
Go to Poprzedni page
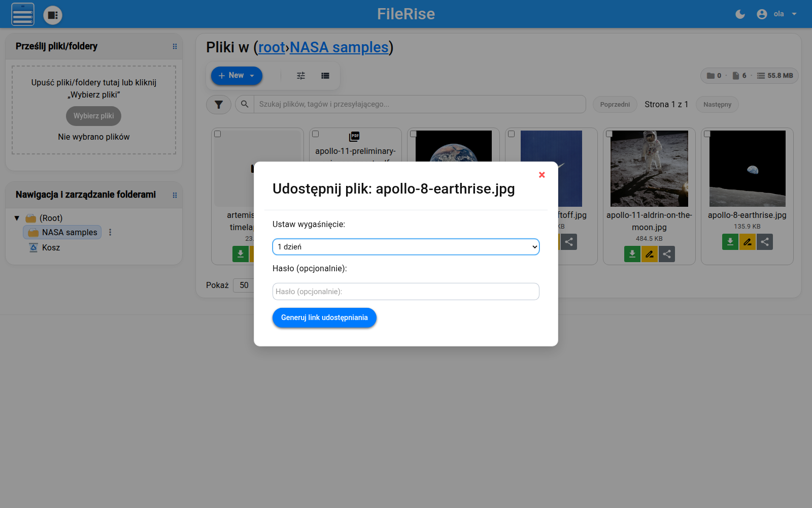(x=615, y=105)
